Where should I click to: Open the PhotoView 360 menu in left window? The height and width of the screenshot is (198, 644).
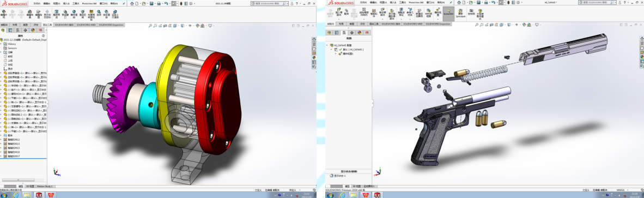89,4
